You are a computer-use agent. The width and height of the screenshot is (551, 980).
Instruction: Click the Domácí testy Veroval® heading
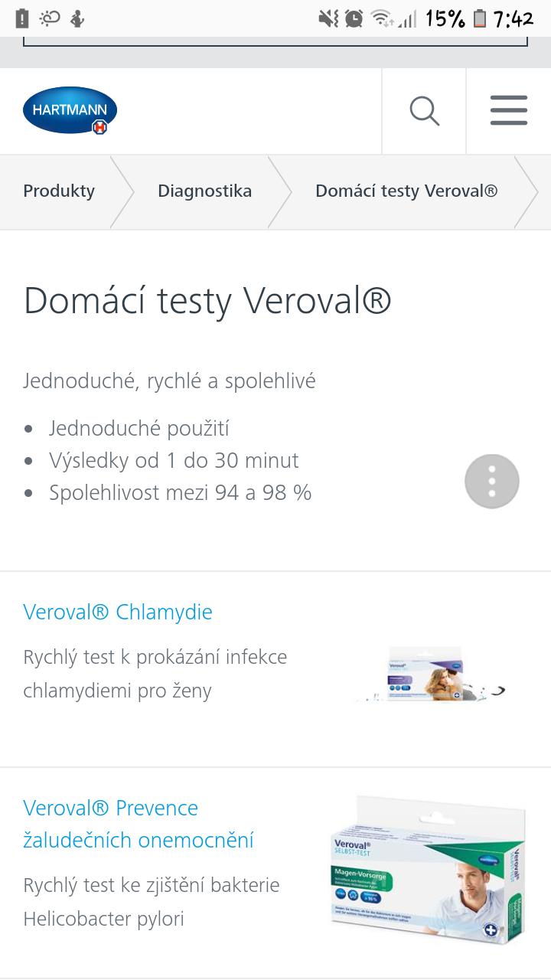[x=207, y=301]
